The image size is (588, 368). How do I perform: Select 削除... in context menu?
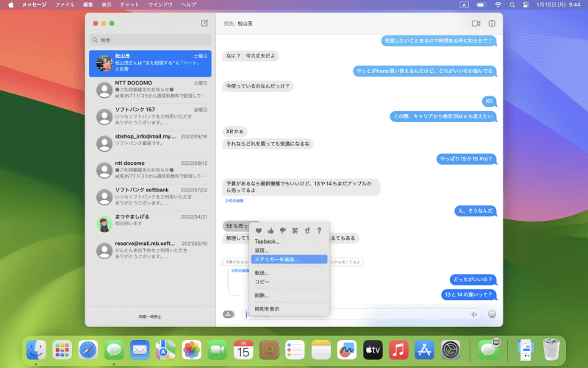point(289,296)
